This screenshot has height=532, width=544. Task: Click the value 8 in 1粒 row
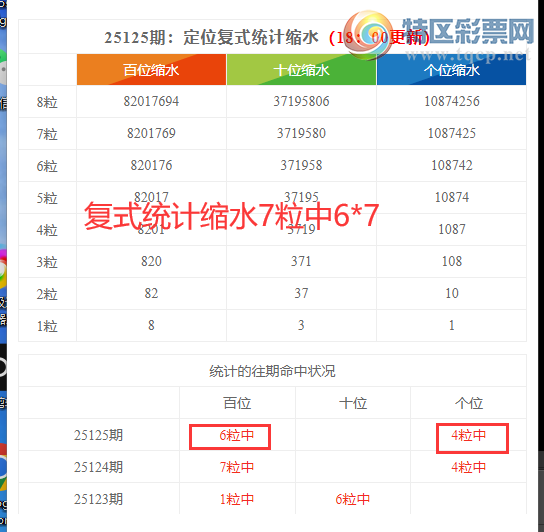point(151,325)
